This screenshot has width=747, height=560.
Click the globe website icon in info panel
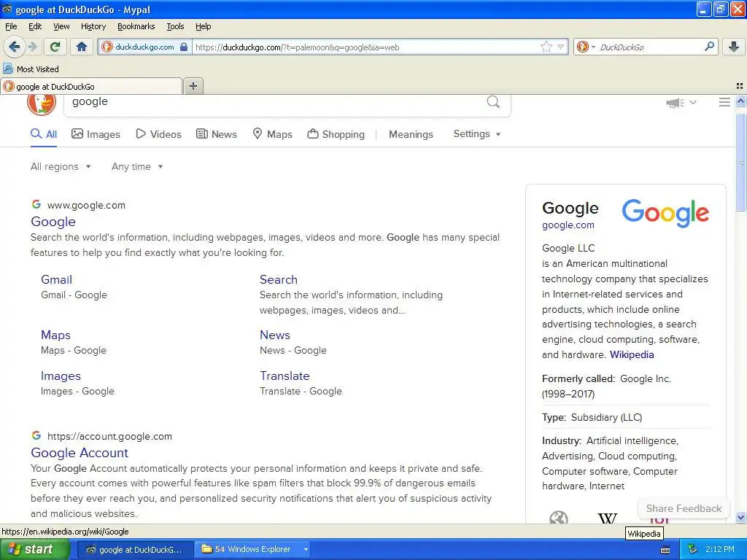tap(558, 518)
